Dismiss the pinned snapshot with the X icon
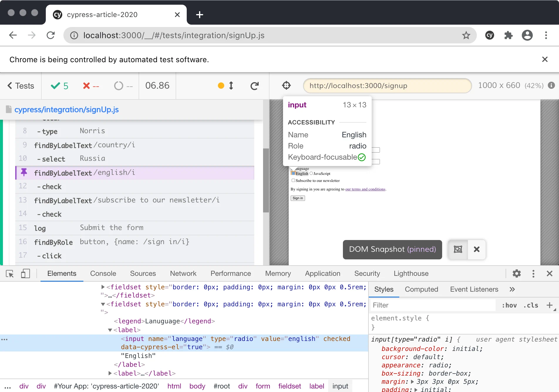 [x=477, y=250]
